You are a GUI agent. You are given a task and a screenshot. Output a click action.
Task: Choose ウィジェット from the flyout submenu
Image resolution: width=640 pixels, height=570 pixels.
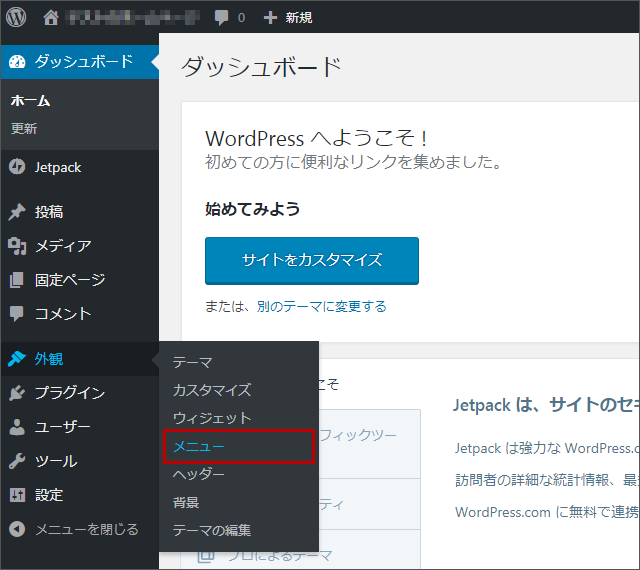pyautogui.click(x=212, y=418)
